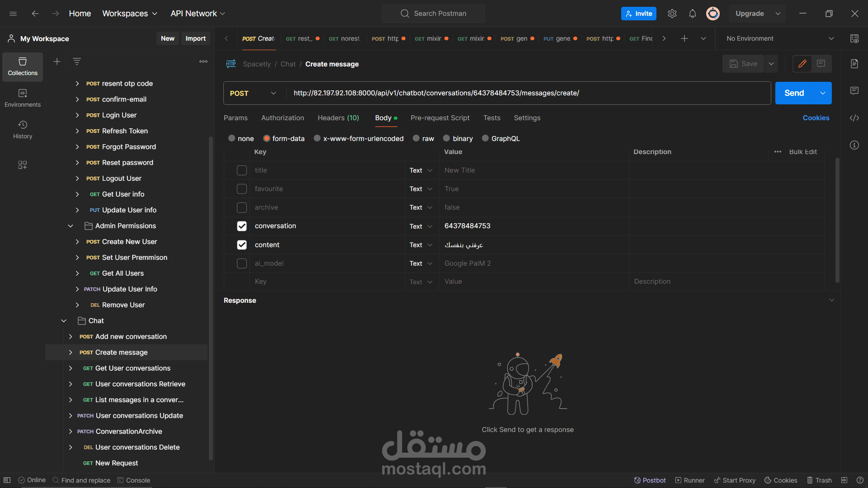Select the Get User conversations request
This screenshot has width=868, height=488.
pyautogui.click(x=133, y=368)
